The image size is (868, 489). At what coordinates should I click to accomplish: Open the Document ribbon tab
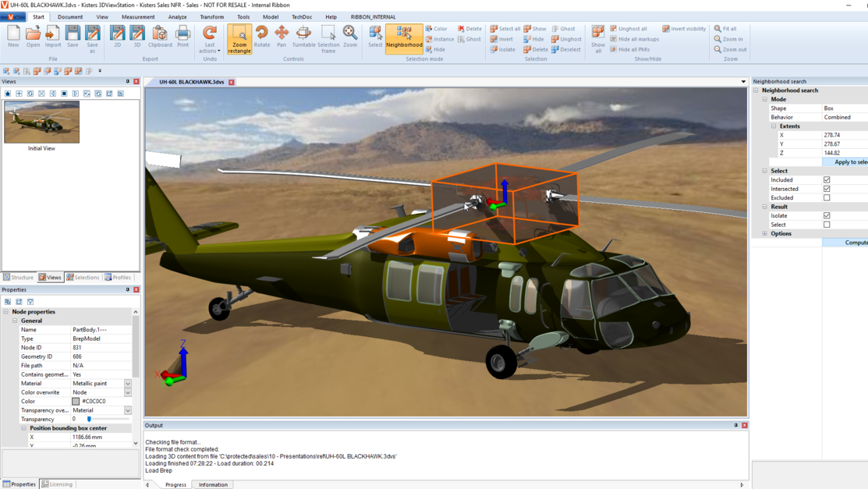(x=70, y=17)
